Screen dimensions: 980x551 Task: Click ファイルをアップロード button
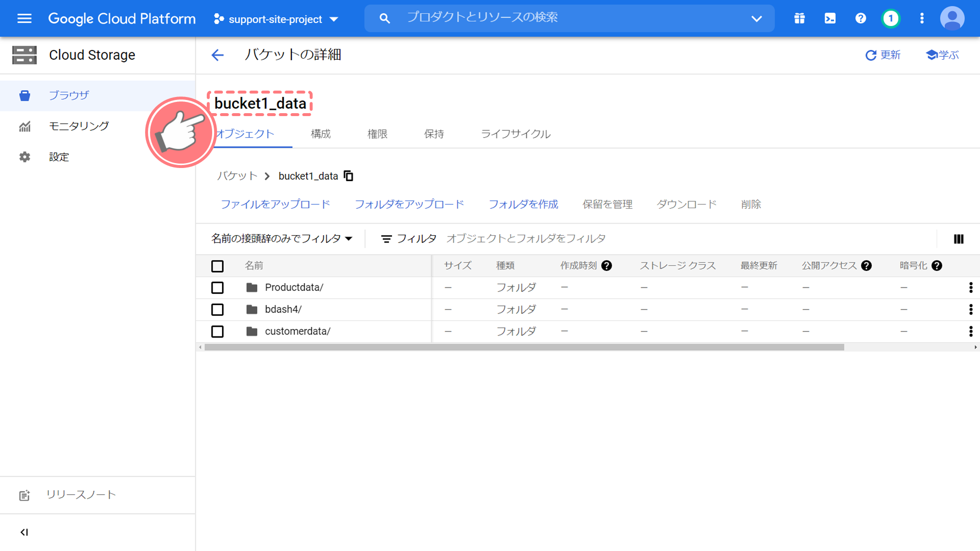pyautogui.click(x=275, y=204)
